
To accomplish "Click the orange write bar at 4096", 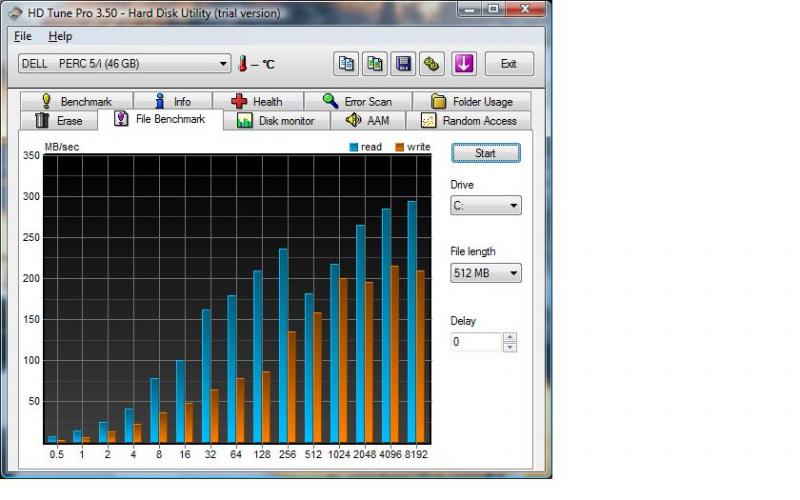I will (x=394, y=354).
